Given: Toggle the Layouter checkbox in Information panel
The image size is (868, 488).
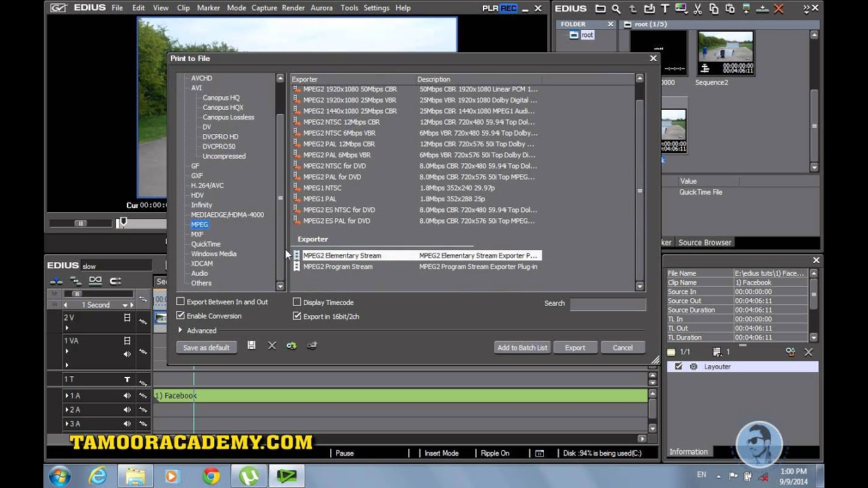Looking at the screenshot, I should (679, 367).
